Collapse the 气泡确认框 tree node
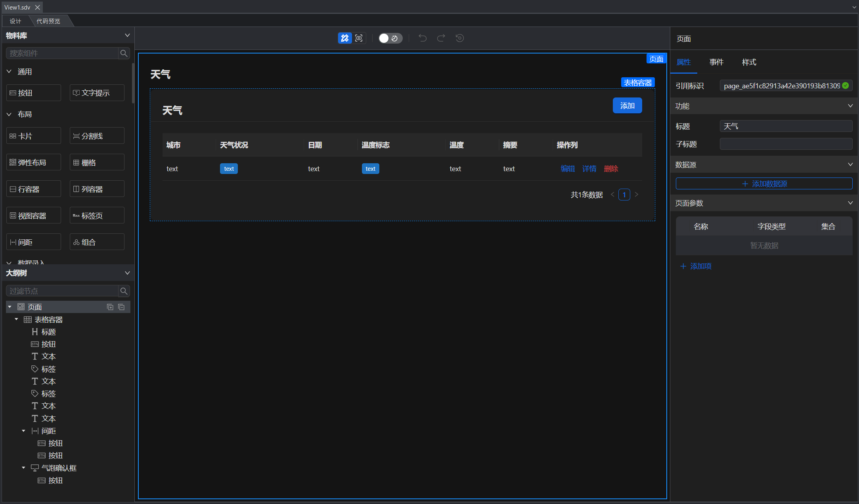 coord(24,468)
